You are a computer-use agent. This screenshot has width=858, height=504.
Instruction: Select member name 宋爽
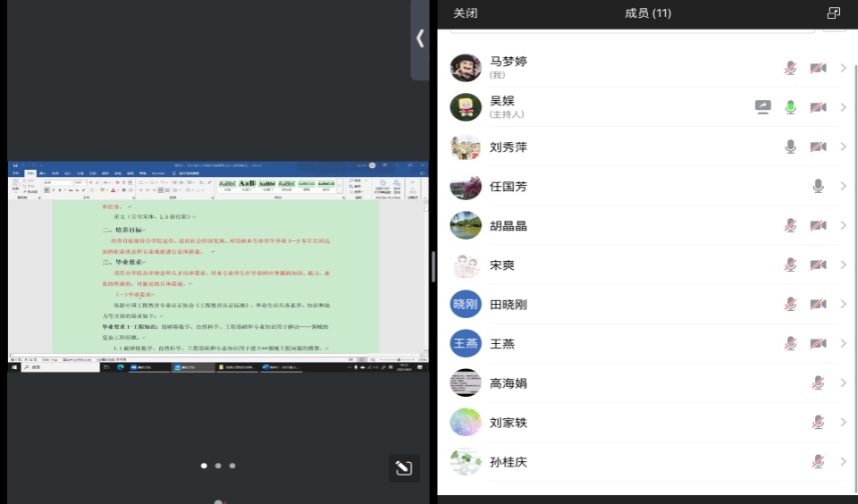[x=501, y=265]
